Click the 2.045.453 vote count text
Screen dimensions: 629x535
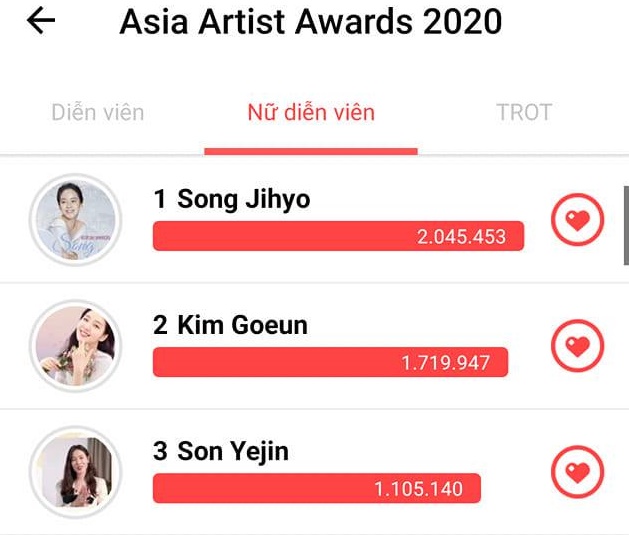[461, 237]
